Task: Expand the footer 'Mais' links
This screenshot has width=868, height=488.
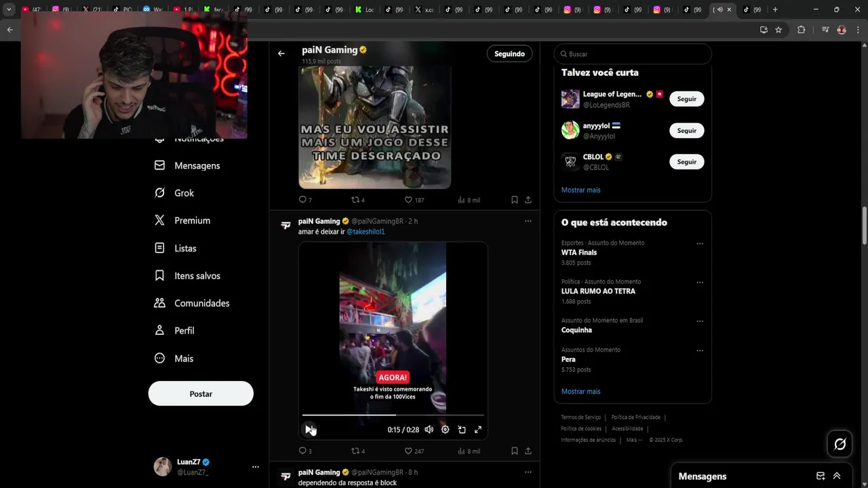Action: click(x=634, y=440)
